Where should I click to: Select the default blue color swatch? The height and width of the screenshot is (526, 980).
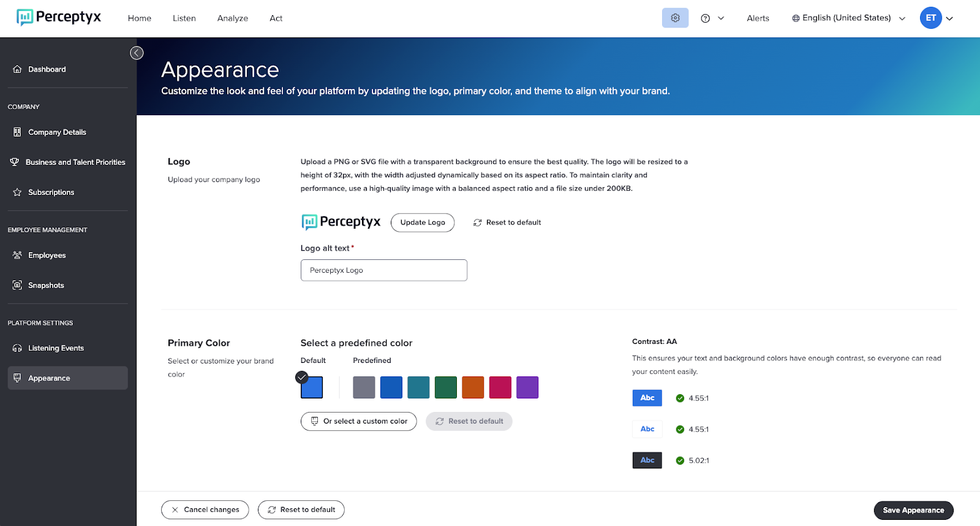click(x=312, y=387)
